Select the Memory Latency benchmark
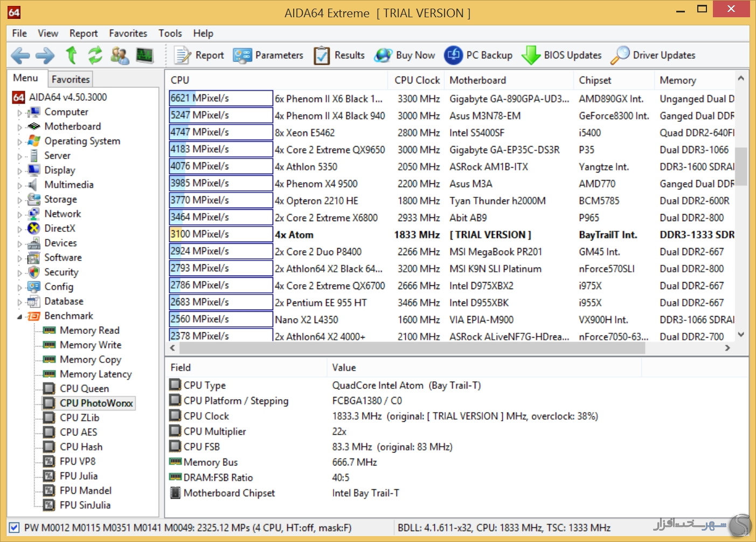Image resolution: width=756 pixels, height=542 pixels. [x=95, y=374]
